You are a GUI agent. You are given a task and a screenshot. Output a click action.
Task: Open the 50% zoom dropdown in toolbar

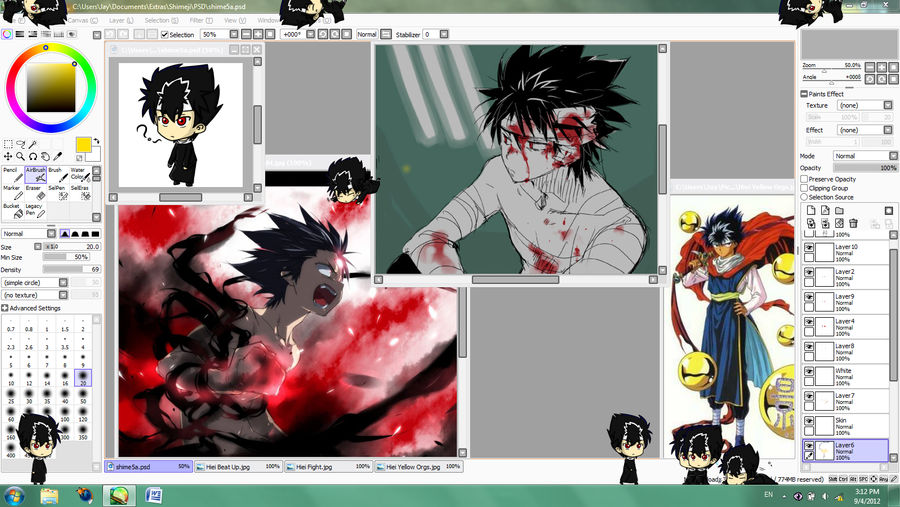click(234, 34)
